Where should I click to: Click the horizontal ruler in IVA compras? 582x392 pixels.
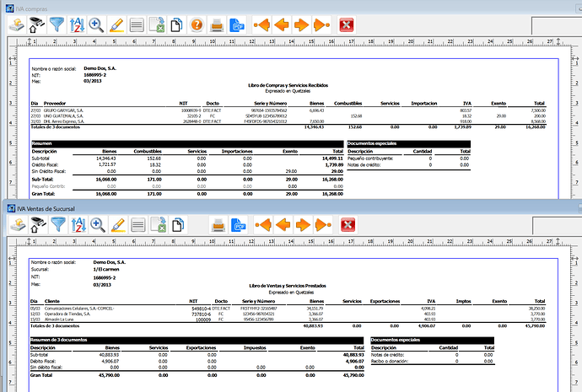point(294,41)
